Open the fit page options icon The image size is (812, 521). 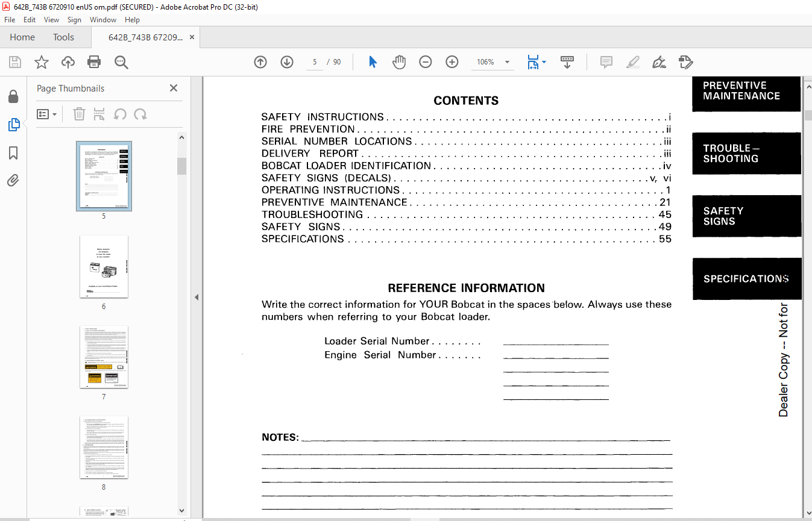click(533, 62)
